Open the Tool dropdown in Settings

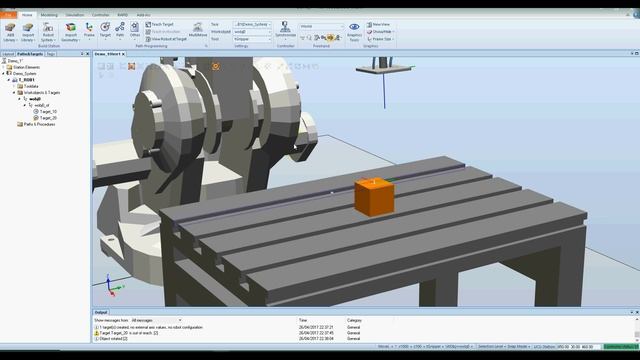coord(252,39)
